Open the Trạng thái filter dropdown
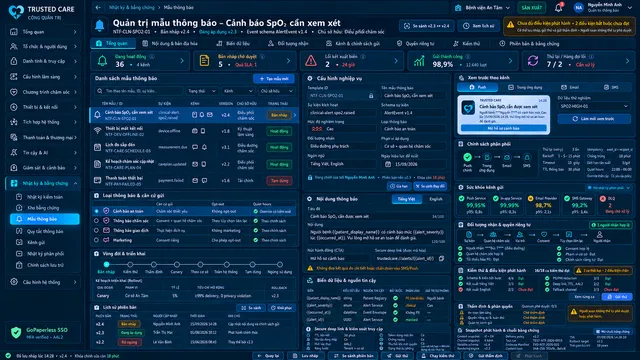The image size is (640, 360). point(202,91)
